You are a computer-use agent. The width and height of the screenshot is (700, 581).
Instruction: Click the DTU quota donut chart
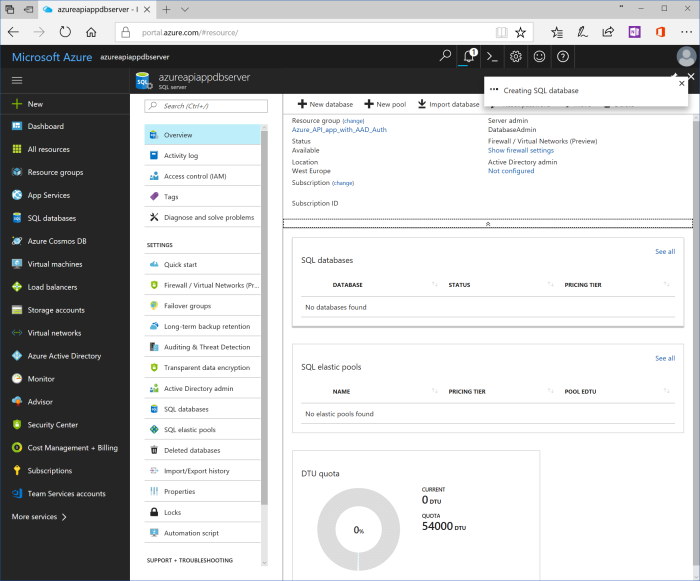pos(358,529)
